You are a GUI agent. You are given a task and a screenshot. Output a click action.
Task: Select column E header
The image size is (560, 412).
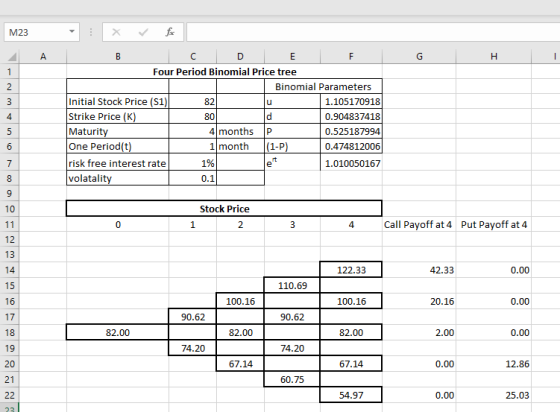pos(292,56)
